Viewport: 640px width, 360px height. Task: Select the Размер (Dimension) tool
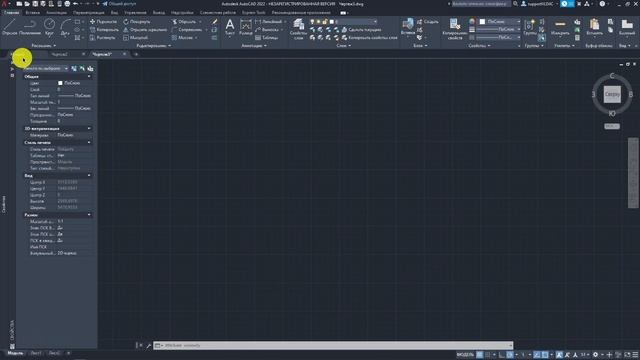click(x=246, y=27)
